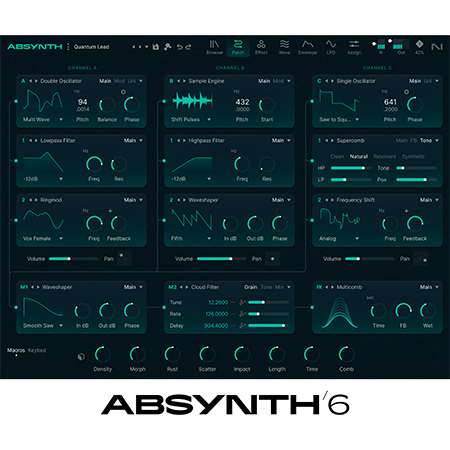This screenshot has height=450, width=450.
Task: Click the Delay modulation icon in Cloud Filter
Action: click(242, 325)
